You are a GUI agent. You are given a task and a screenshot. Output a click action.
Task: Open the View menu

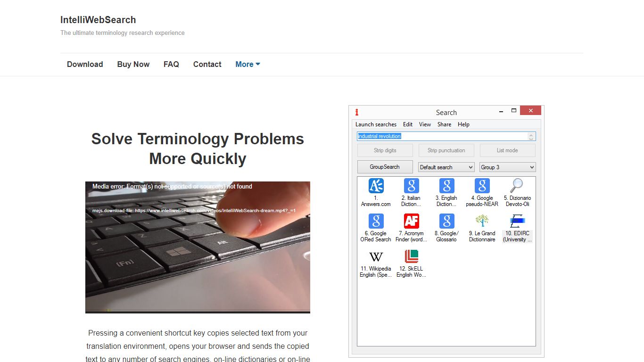425,124
